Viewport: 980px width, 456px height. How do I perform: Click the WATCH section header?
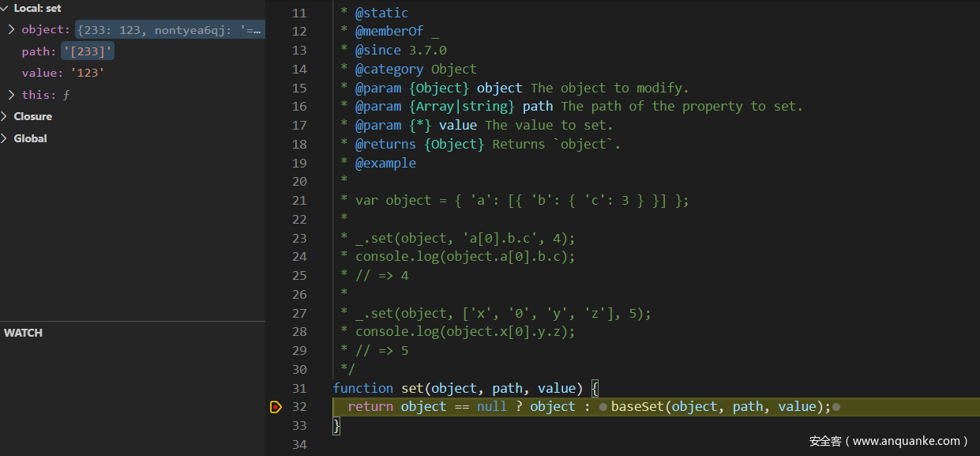(23, 333)
